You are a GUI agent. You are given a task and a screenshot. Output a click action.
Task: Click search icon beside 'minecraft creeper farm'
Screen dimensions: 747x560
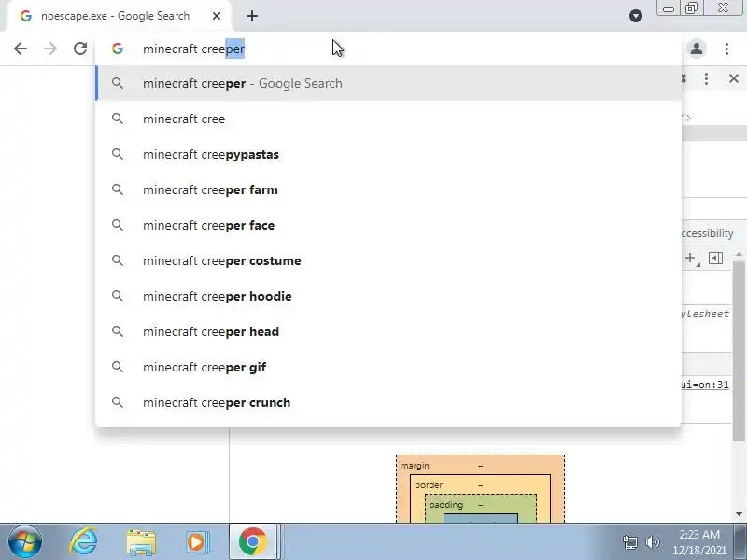(118, 189)
